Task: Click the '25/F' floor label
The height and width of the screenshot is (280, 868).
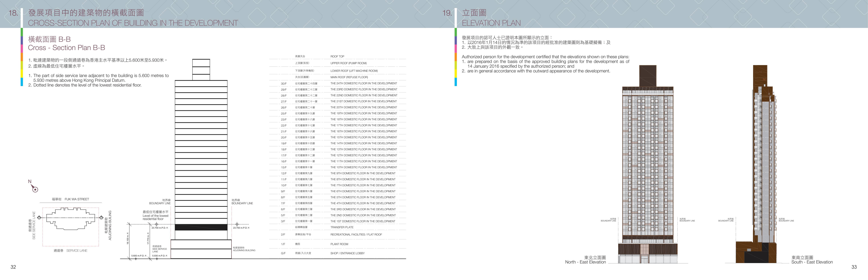Action: pos(284,114)
